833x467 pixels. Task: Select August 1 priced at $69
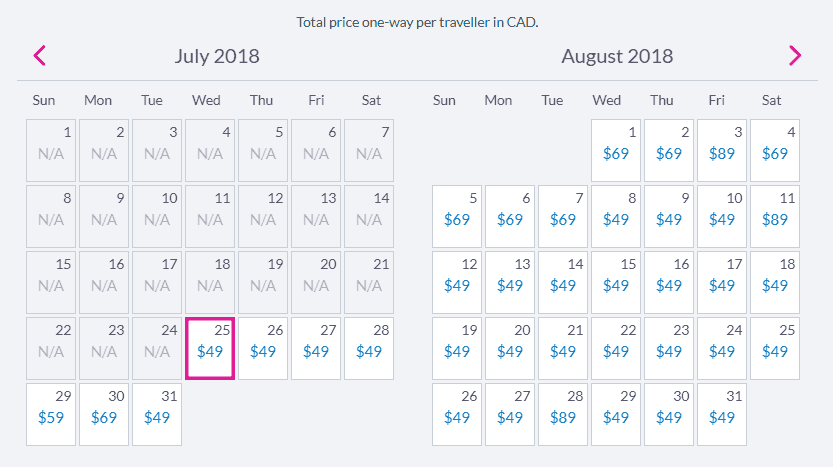click(616, 150)
